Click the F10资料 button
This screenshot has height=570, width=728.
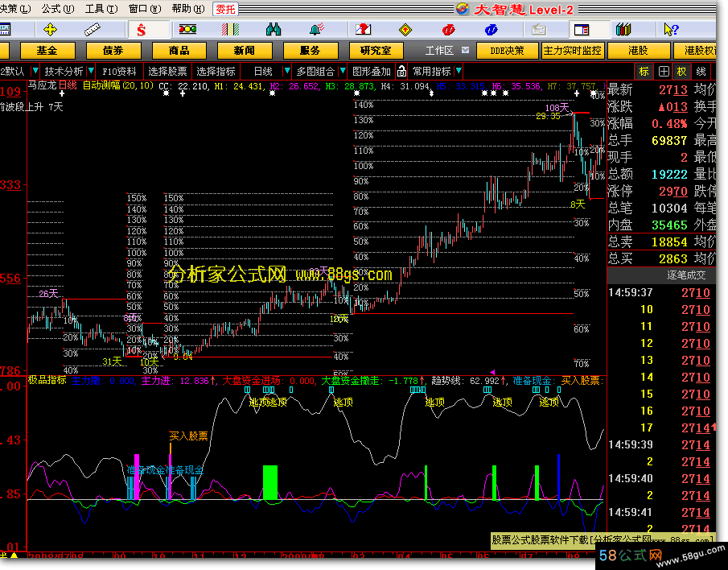[x=119, y=71]
